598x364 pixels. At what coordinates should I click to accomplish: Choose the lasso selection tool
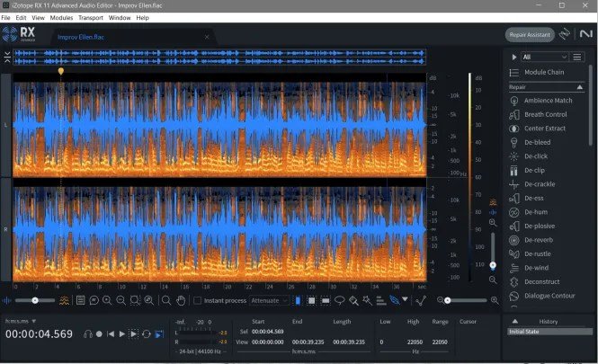(339, 300)
